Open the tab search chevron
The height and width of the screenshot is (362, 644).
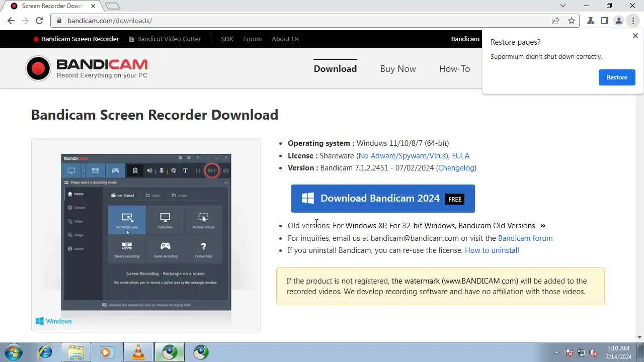coord(563,6)
